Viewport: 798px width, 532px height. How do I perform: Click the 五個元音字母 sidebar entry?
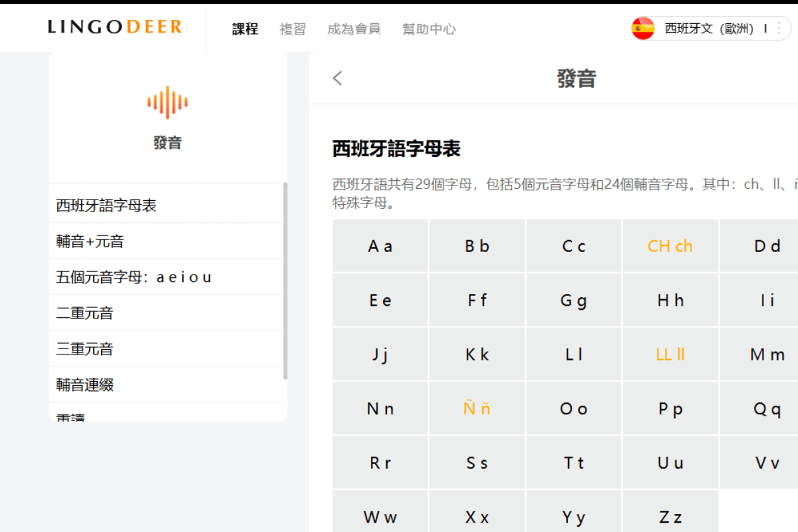(132, 277)
